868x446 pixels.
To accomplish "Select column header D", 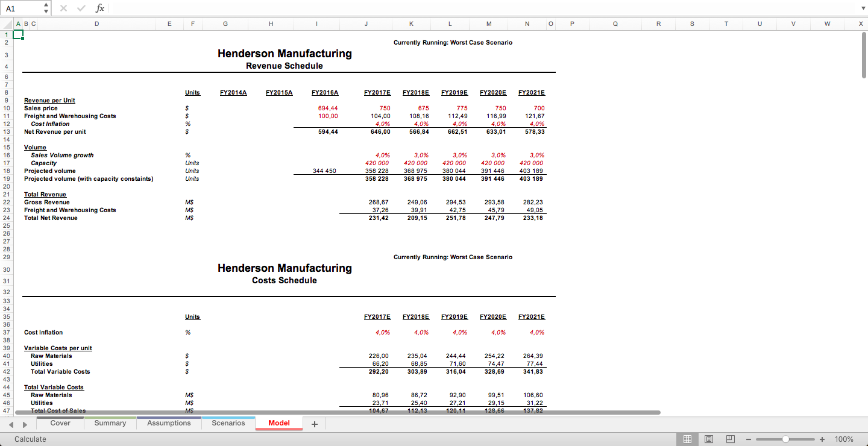I will click(96, 24).
